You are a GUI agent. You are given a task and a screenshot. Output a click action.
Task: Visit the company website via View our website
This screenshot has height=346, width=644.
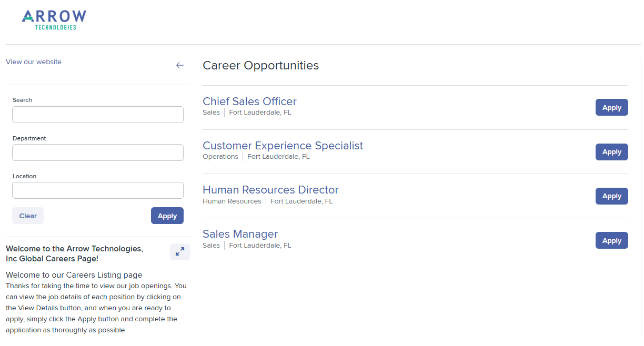(x=33, y=62)
